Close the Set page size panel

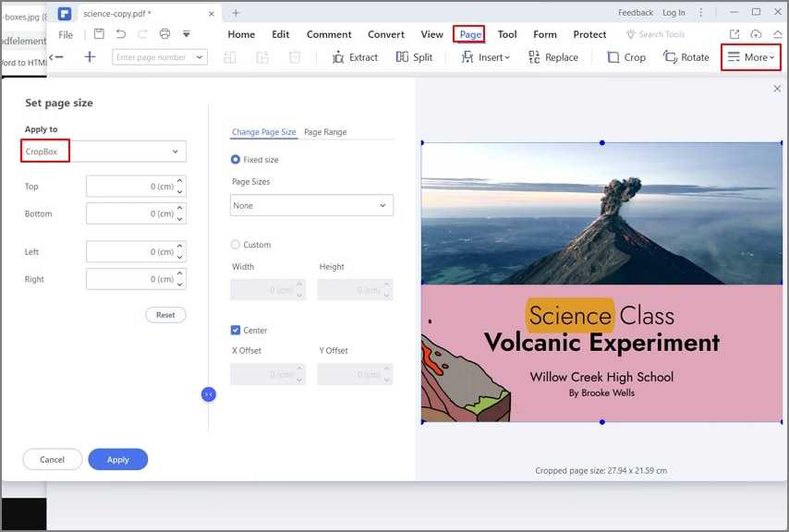click(777, 89)
